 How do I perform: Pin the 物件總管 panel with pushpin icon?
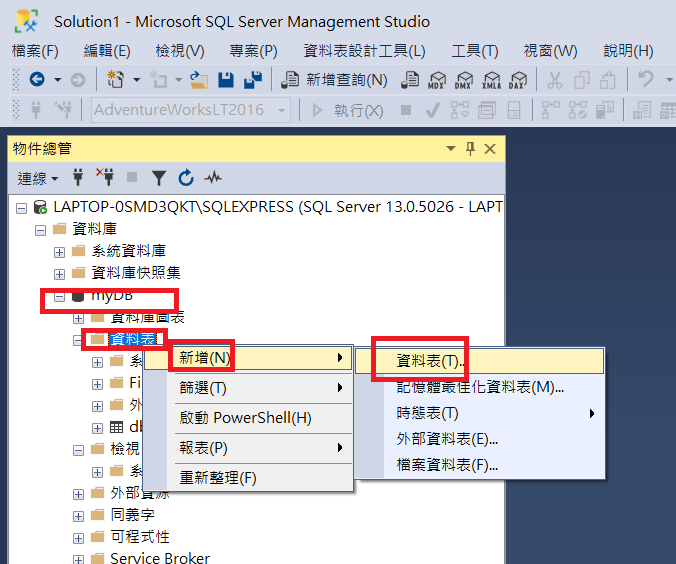coord(470,149)
